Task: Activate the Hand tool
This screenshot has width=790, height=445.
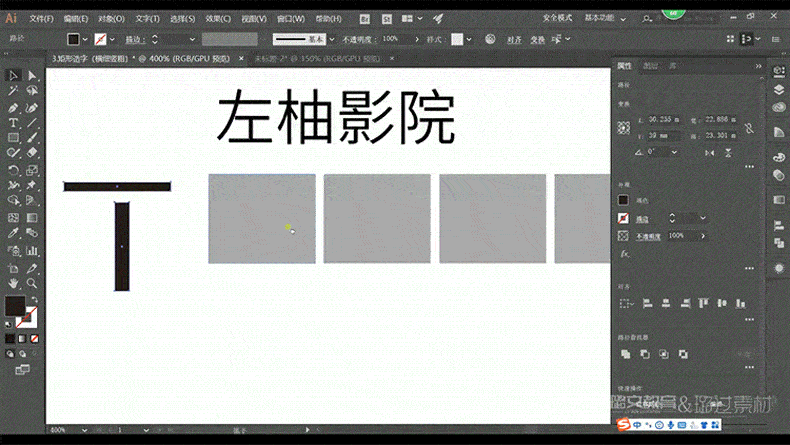Action: click(x=13, y=283)
